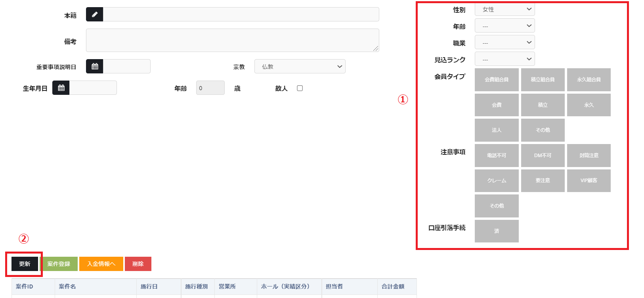
Task: Click the pencil icon beside 本籍
Action: 94,14
